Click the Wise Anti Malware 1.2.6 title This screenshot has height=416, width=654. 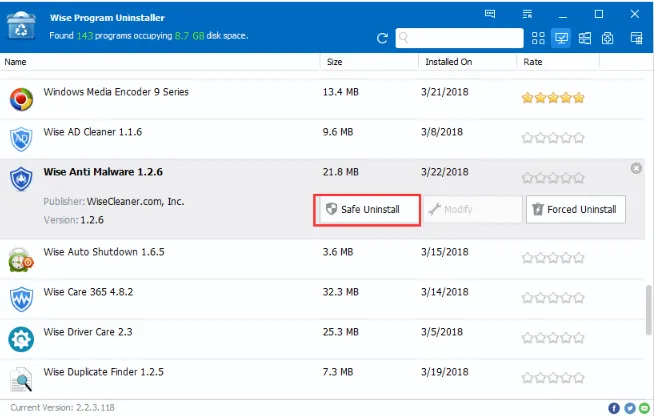point(103,172)
